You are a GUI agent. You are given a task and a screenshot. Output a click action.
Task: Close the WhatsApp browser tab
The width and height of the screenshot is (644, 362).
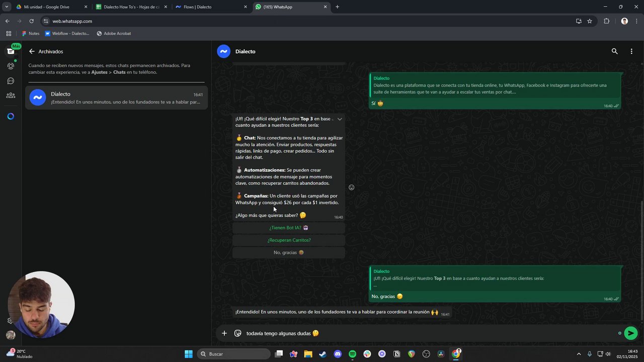pyautogui.click(x=325, y=7)
